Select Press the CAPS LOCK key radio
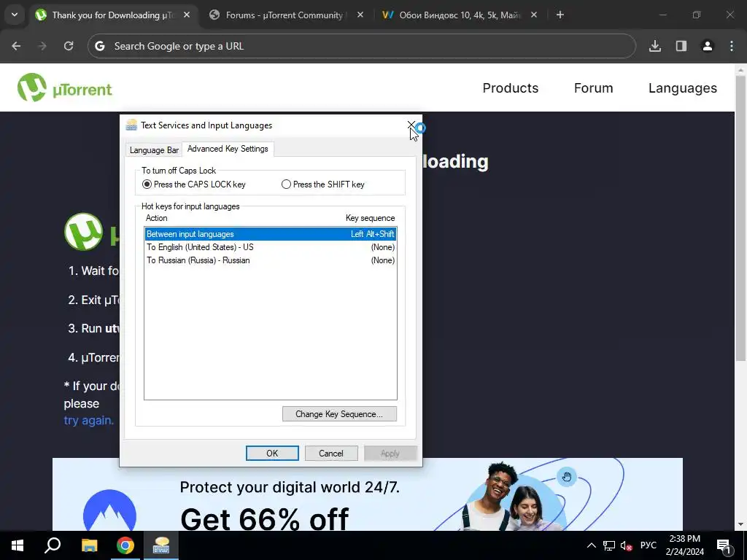Viewport: 747px width, 560px height. 147,184
